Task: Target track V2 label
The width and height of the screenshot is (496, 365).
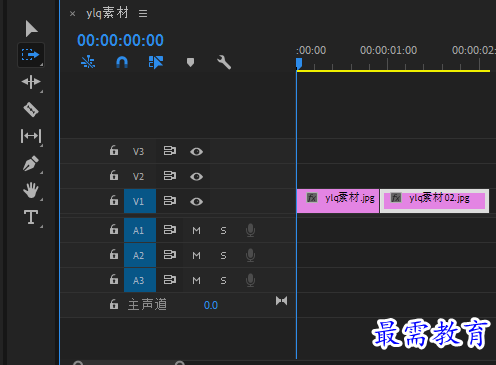Action: click(x=138, y=176)
